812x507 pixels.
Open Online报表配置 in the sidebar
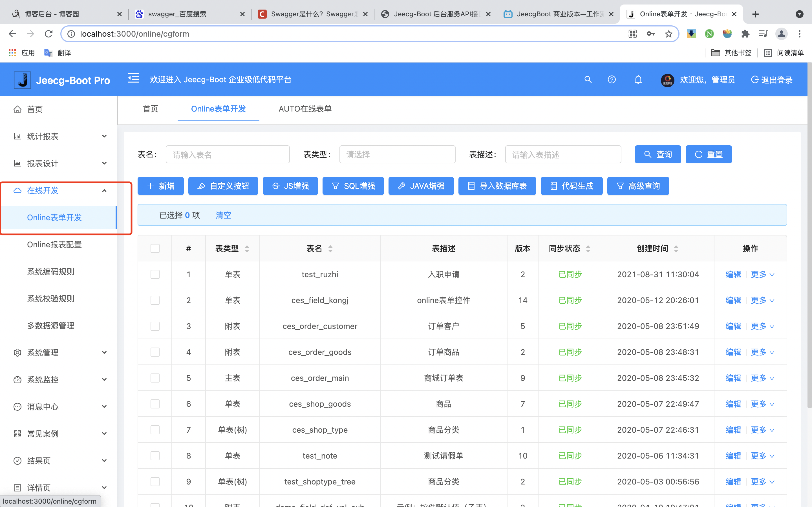pyautogui.click(x=54, y=244)
